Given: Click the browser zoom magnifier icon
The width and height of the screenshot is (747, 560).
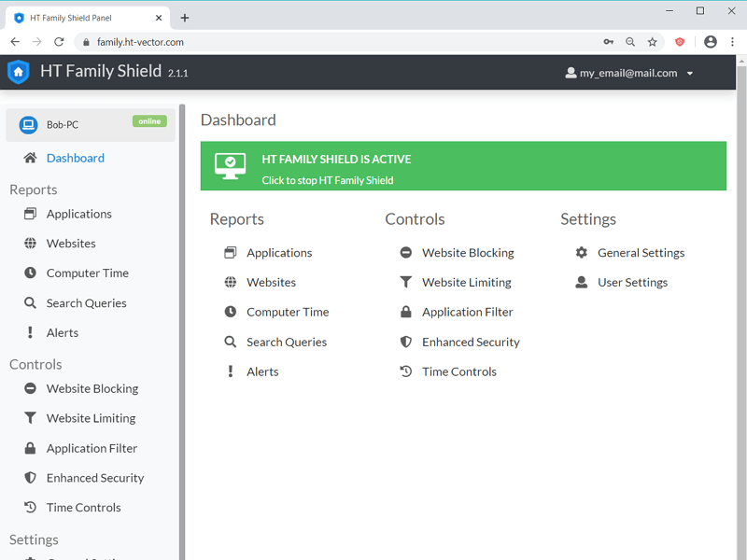Looking at the screenshot, I should click(x=630, y=42).
